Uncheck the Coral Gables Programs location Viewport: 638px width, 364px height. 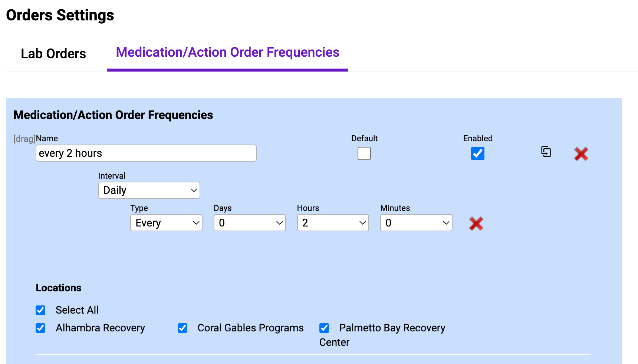[x=182, y=328]
